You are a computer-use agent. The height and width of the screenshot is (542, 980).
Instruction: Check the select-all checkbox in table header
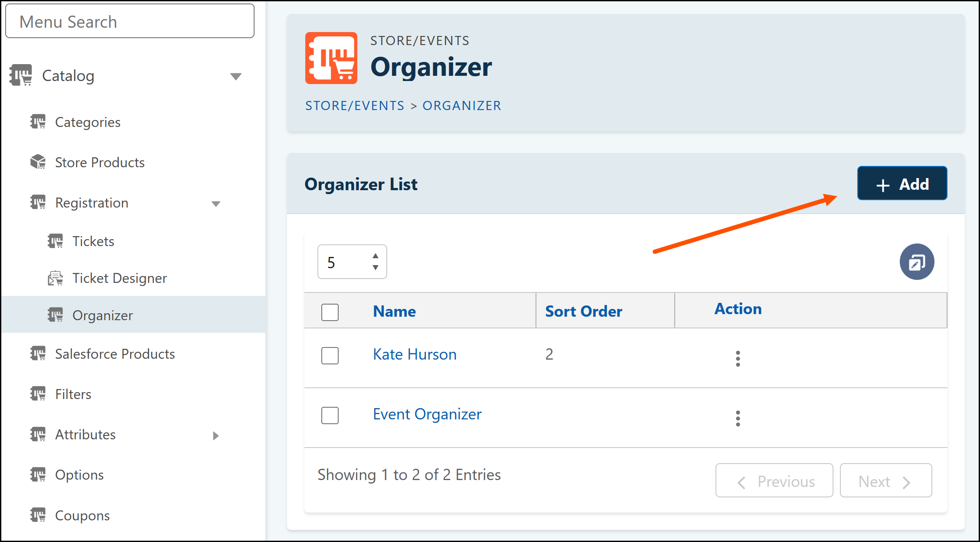[330, 312]
